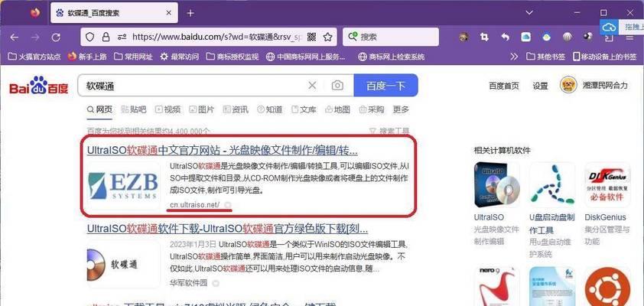Click the QR code icon in address bar
Screen dimensions: 644x306
(312, 37)
